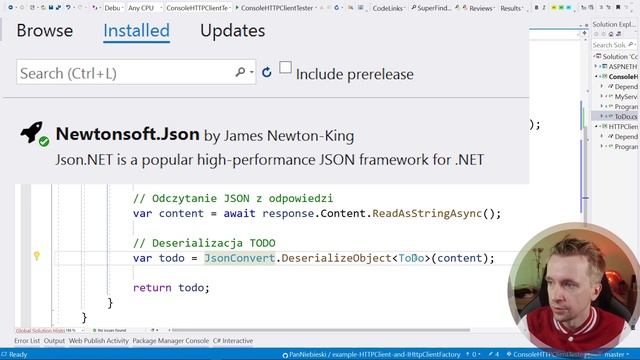Refresh the NuGet package list
Viewport: 640px width, 360px height.
pos(267,72)
